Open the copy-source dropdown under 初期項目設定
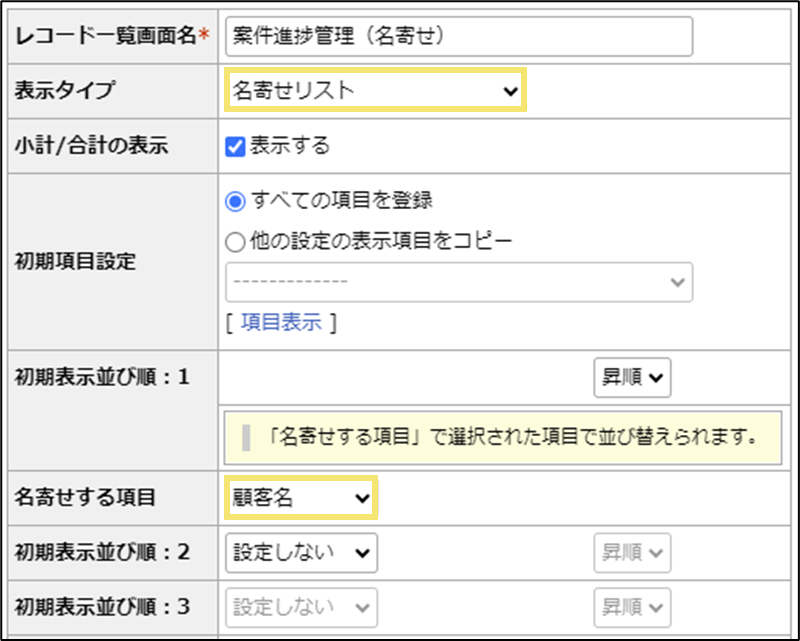This screenshot has width=800, height=641. 459,282
